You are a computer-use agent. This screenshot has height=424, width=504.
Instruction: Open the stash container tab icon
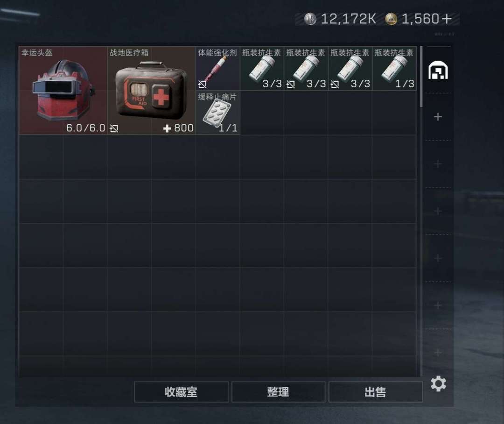(438, 71)
